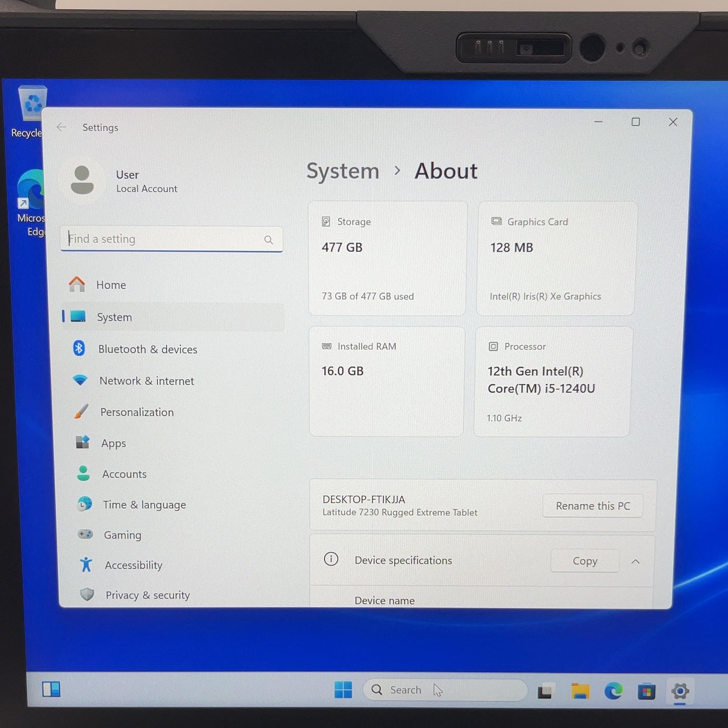Click the Rename this PC button

click(593, 506)
